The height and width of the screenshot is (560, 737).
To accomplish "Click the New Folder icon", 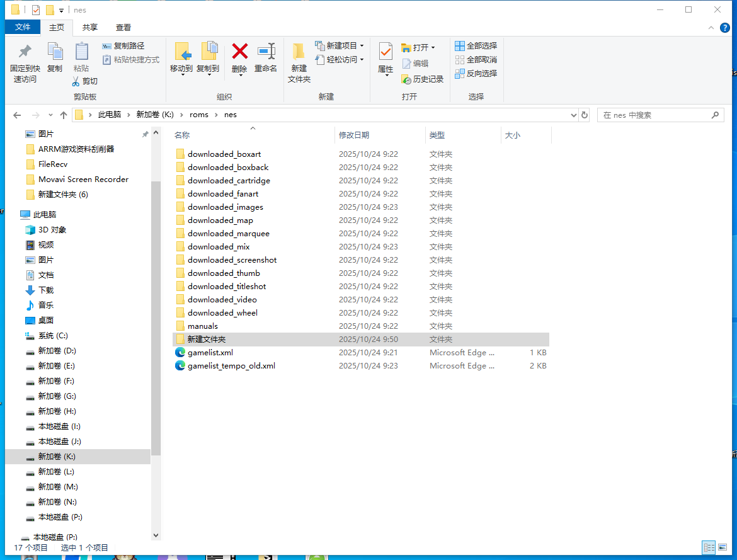I will (299, 52).
